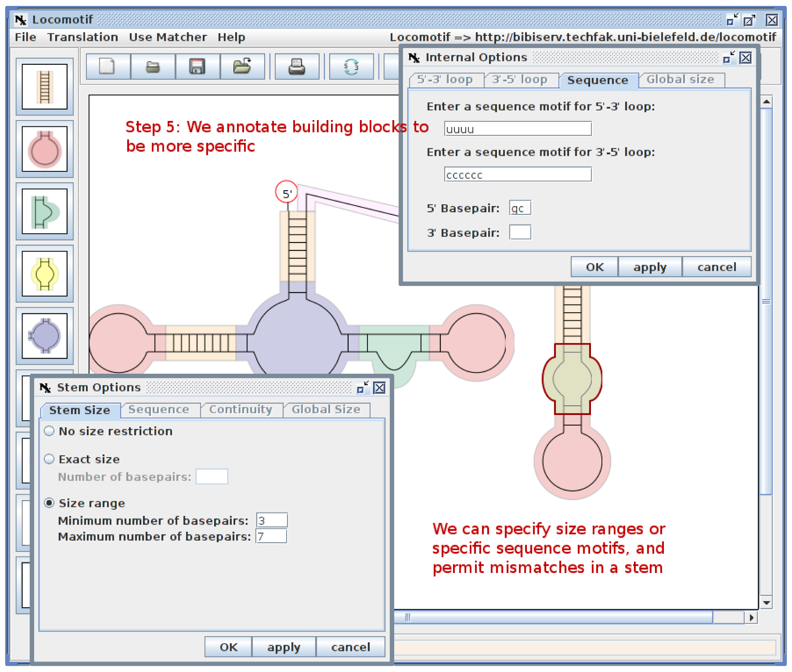Viewport: 792px width, 672px height.
Task: Click the open files folder icon
Action: click(242, 67)
